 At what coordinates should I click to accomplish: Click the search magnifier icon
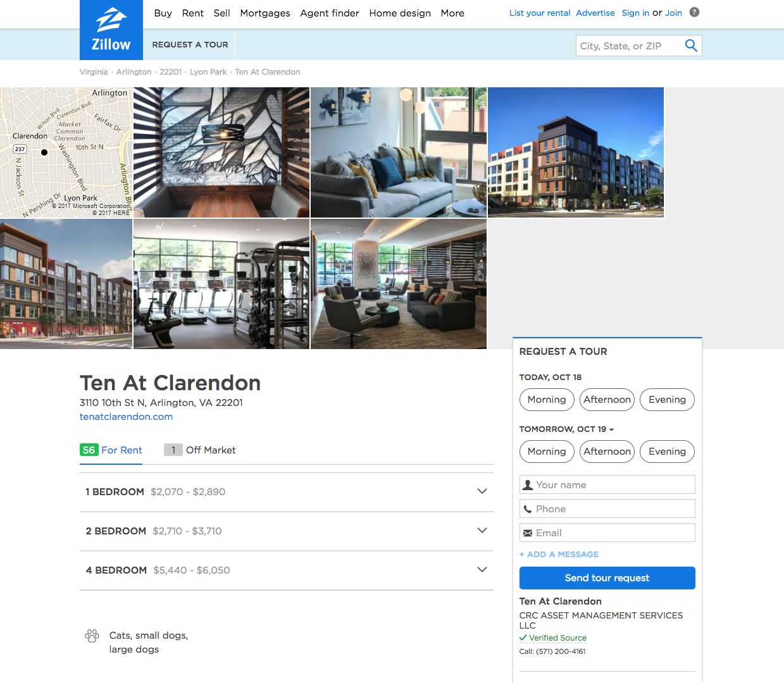tap(691, 46)
